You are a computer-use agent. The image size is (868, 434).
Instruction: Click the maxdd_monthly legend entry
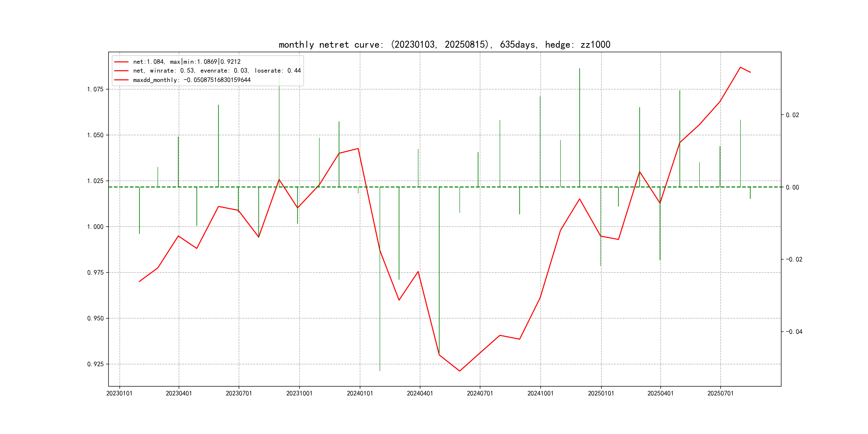192,80
